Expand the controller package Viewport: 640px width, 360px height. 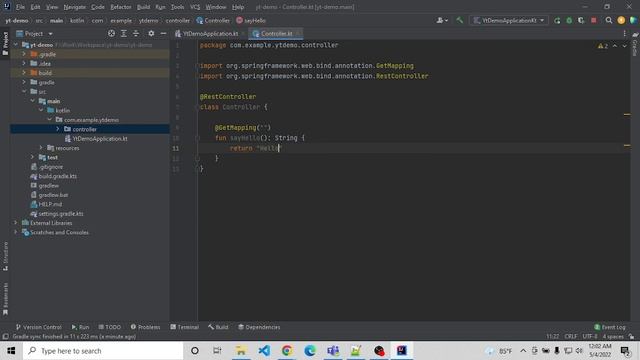58,129
